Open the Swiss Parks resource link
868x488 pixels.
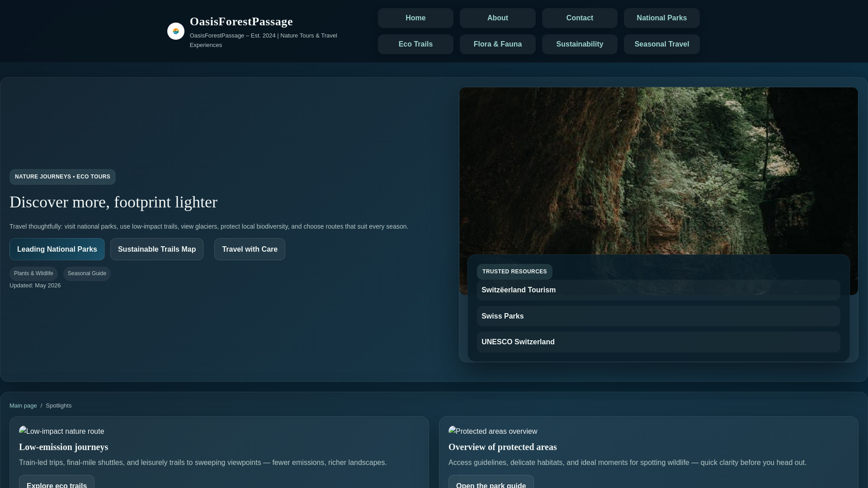(658, 316)
